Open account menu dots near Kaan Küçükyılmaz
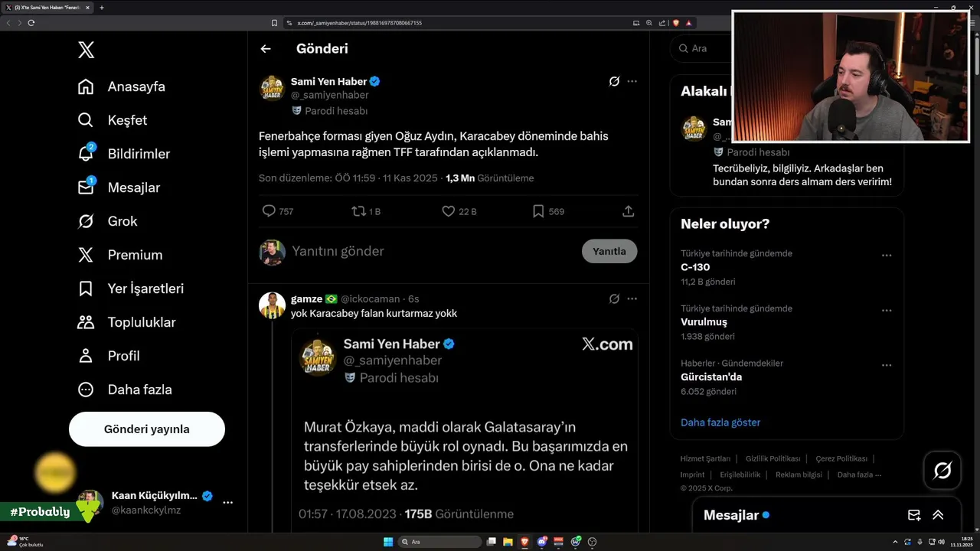Viewport: 980px width, 551px height. [227, 503]
